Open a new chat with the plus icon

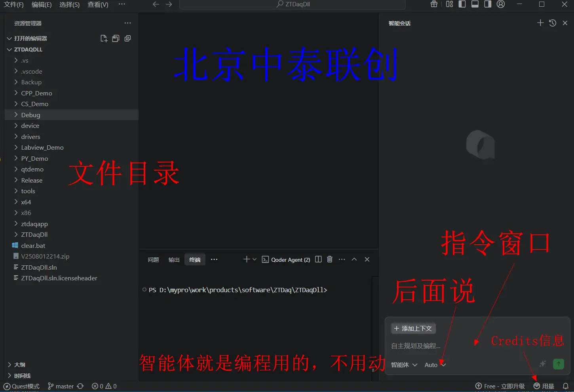coord(540,23)
